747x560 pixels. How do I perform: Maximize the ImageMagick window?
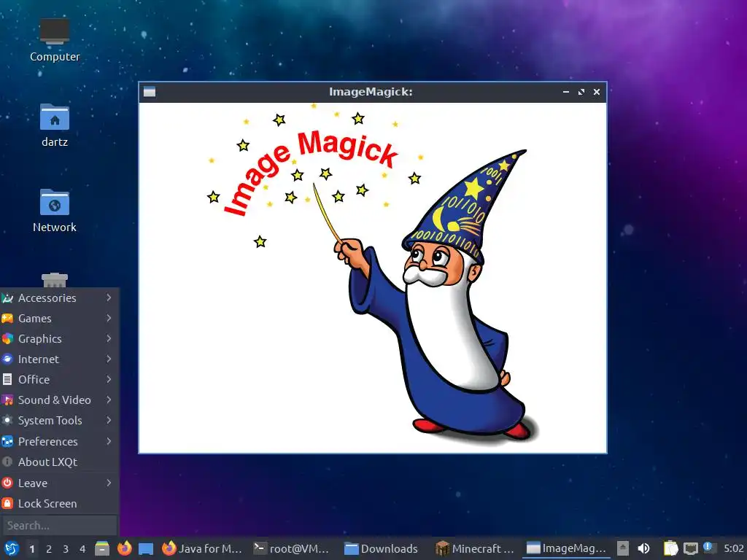[581, 92]
